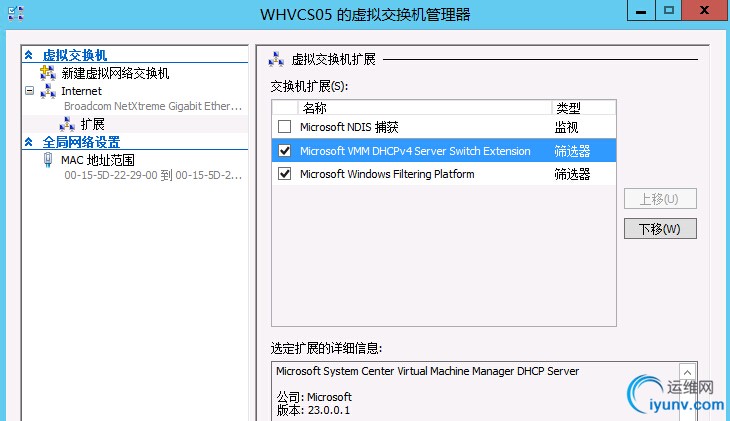
Task: Click the 公司: Microsoft text
Action: 314,397
